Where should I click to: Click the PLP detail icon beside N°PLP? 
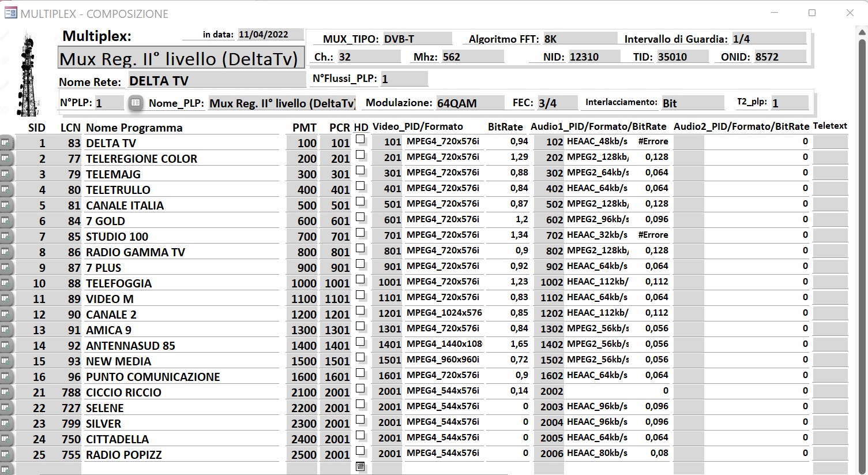point(136,103)
